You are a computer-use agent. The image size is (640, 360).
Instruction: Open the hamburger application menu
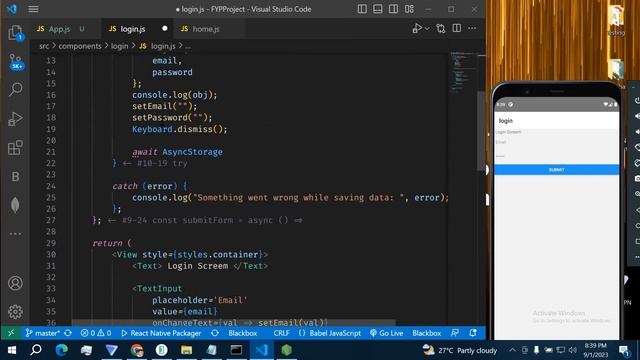pyautogui.click(x=33, y=9)
